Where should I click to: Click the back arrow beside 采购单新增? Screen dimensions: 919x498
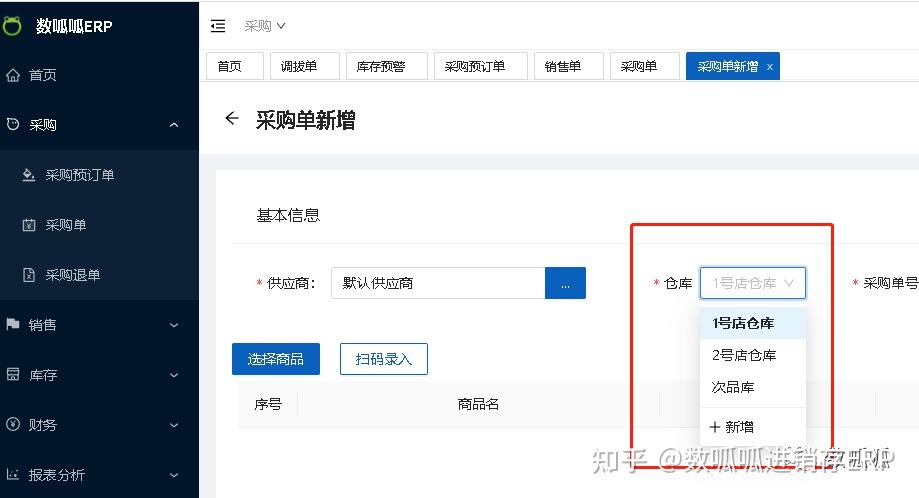click(x=232, y=118)
